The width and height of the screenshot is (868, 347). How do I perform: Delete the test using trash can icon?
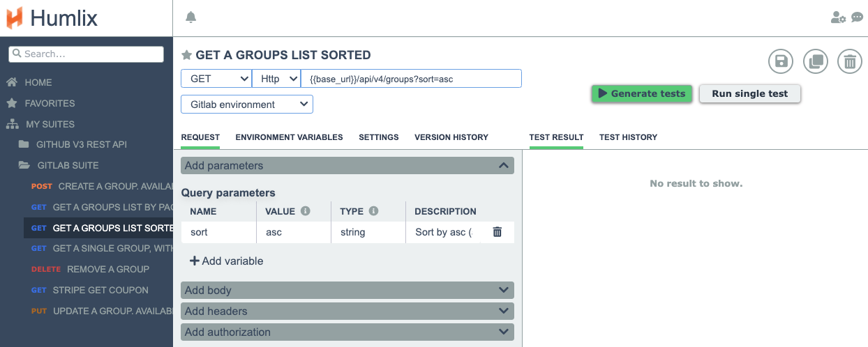[x=849, y=61]
